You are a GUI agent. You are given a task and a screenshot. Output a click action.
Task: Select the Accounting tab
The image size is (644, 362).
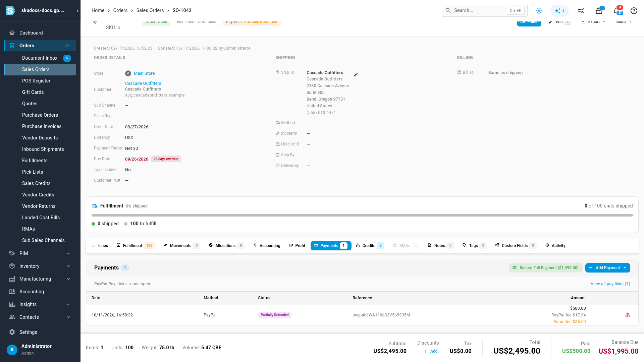(x=267, y=246)
